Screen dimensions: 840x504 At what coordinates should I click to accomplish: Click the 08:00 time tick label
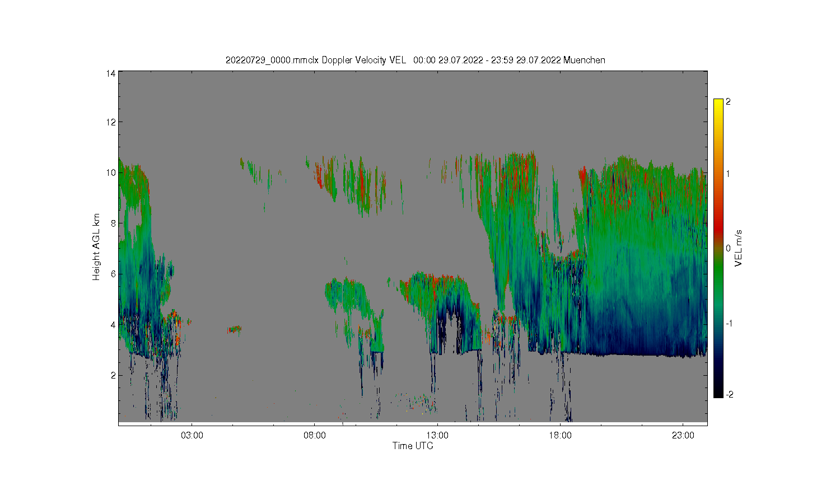coord(315,435)
